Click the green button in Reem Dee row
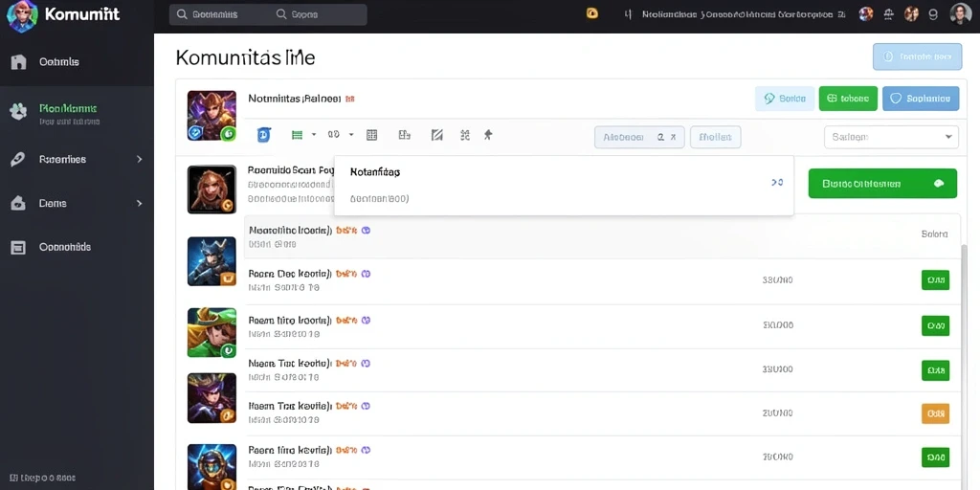980x490 pixels. [935, 280]
